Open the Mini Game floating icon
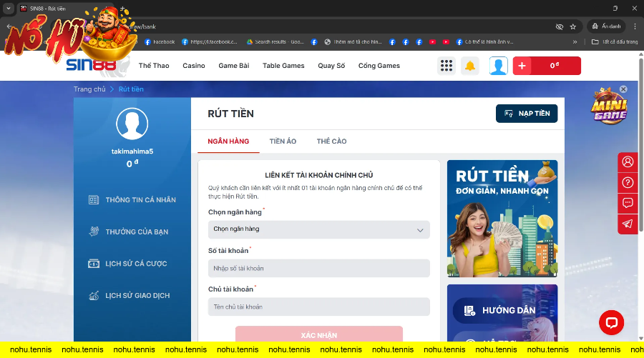 (x=608, y=107)
